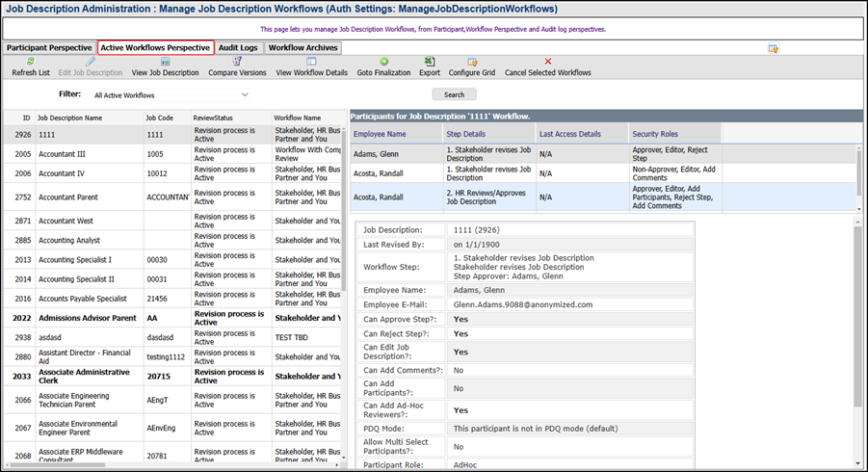Click the Participant Role AdHoc value
Image resolution: width=868 pixels, height=472 pixels.
(x=465, y=465)
